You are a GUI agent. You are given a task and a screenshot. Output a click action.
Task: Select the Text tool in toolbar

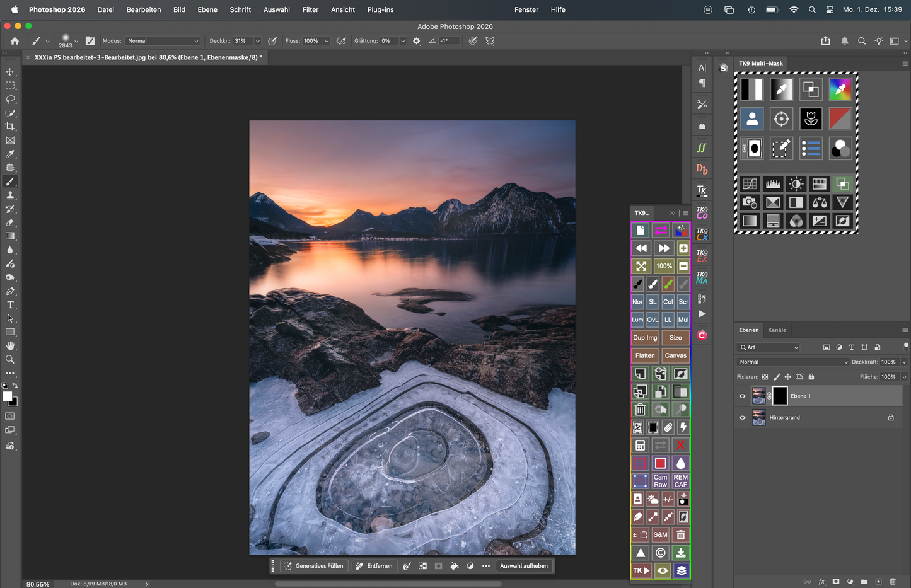(10, 305)
